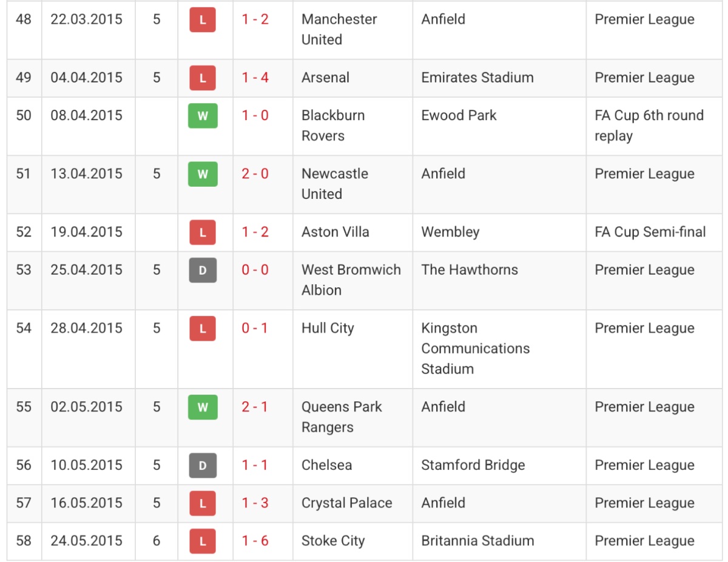Viewport: 728px width, 562px height.
Task: Click the green W badge for Newcastle United
Action: [x=203, y=174]
